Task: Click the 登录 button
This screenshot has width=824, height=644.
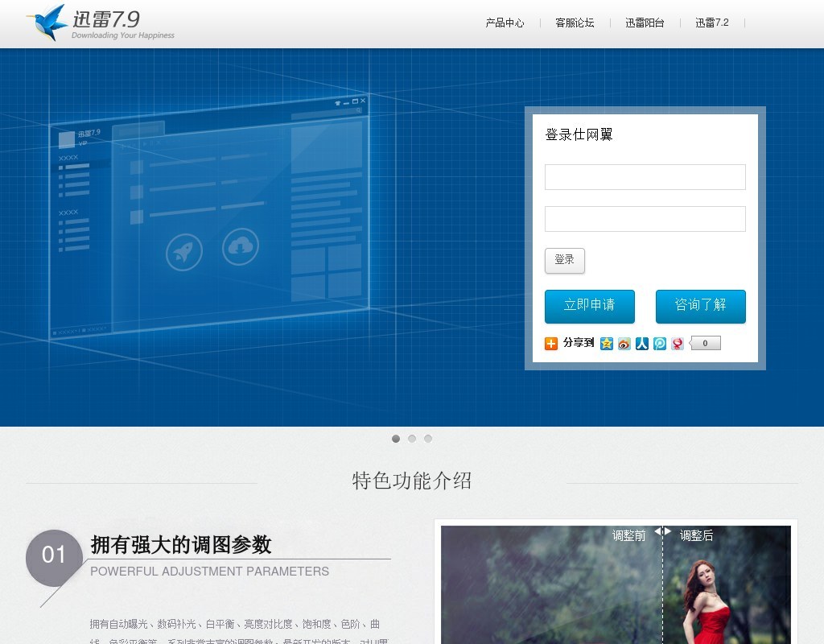Action: tap(564, 260)
